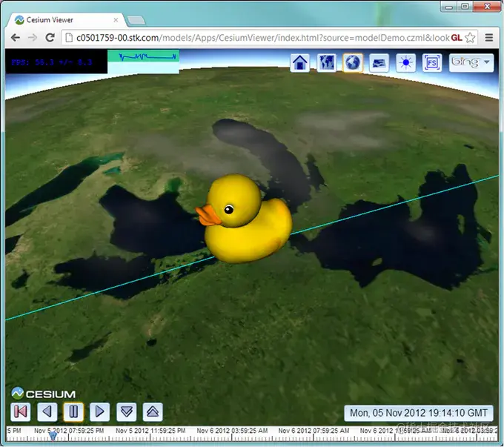
Task: Click the current time marker on timeline
Action: click(53, 436)
